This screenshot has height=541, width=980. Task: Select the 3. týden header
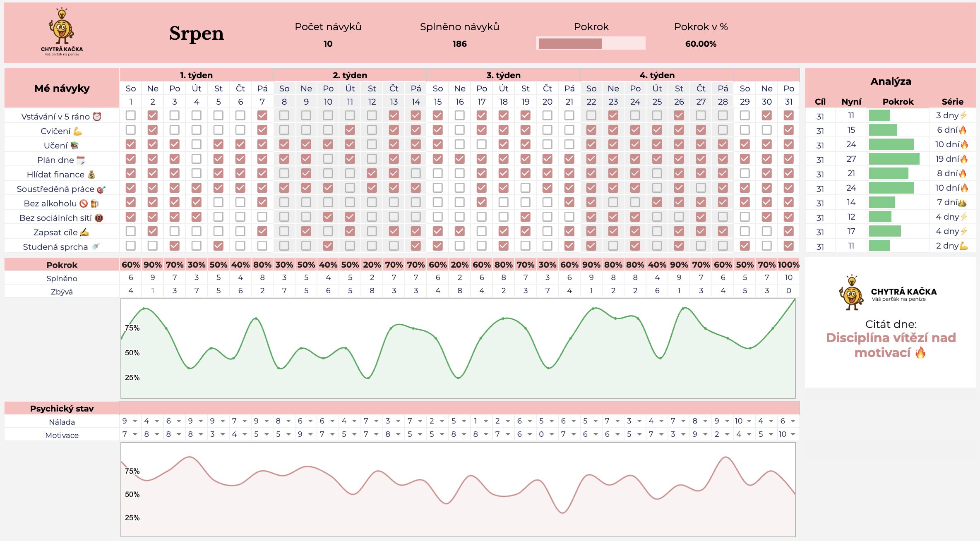[x=503, y=75]
